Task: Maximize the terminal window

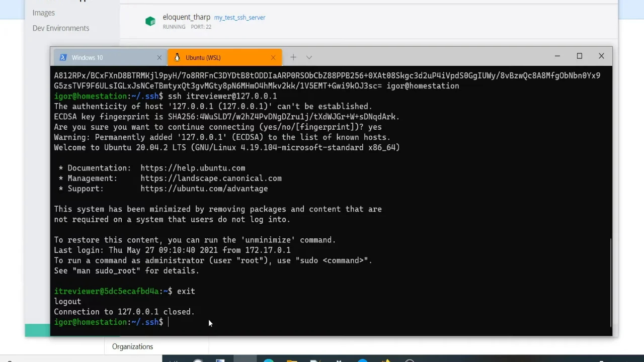Action: tap(579, 56)
